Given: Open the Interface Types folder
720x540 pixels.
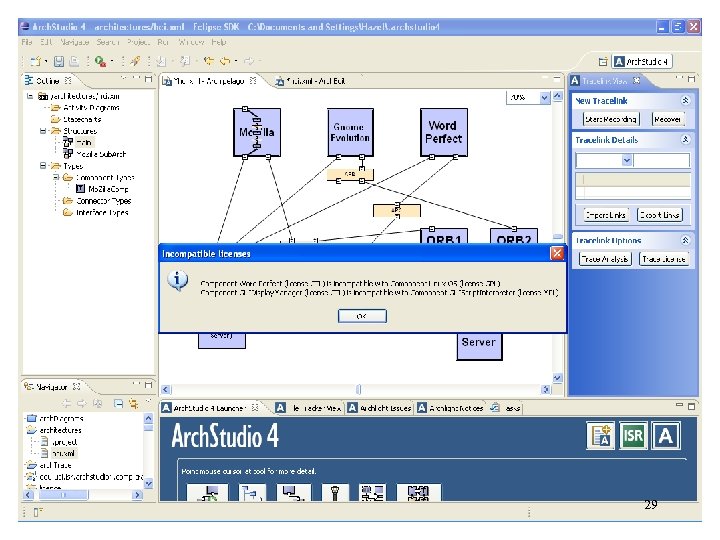Looking at the screenshot, I should (x=102, y=212).
